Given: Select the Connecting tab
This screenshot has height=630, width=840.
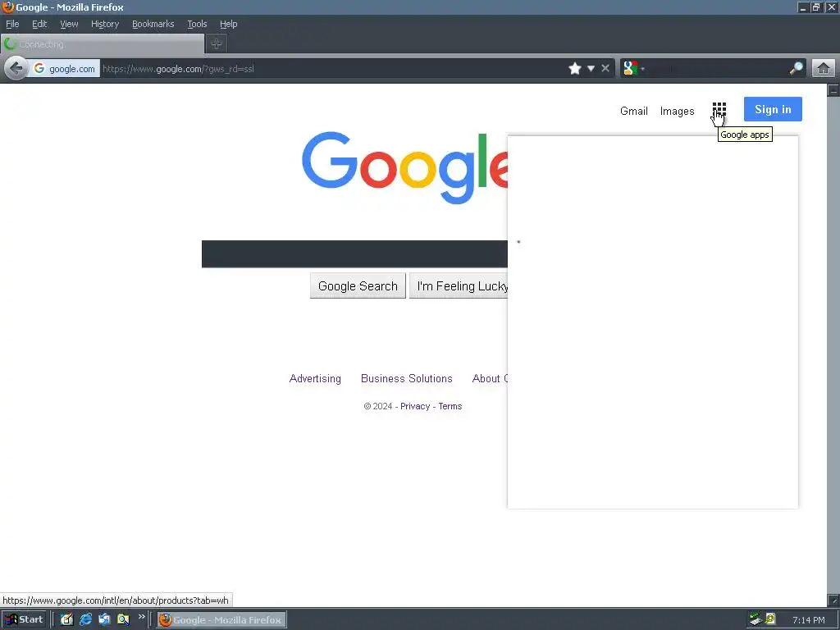Looking at the screenshot, I should pos(103,44).
